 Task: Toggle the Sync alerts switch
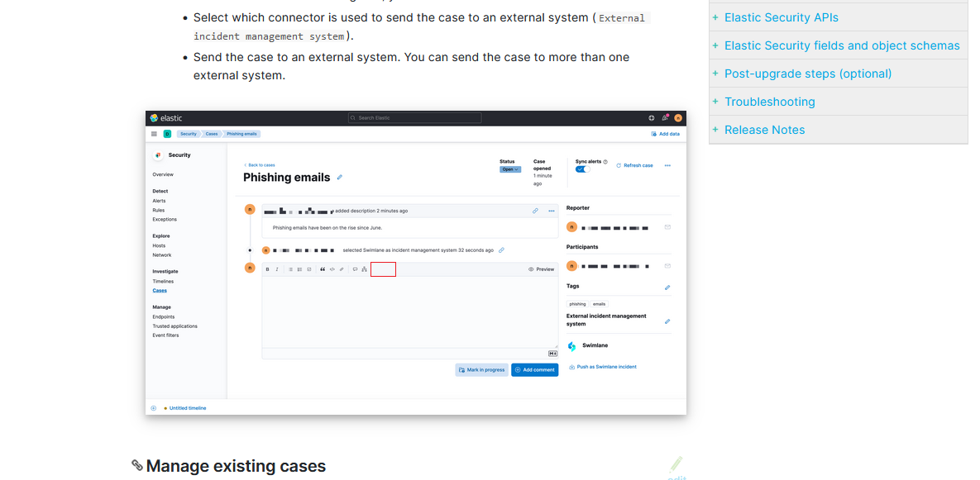[583, 169]
